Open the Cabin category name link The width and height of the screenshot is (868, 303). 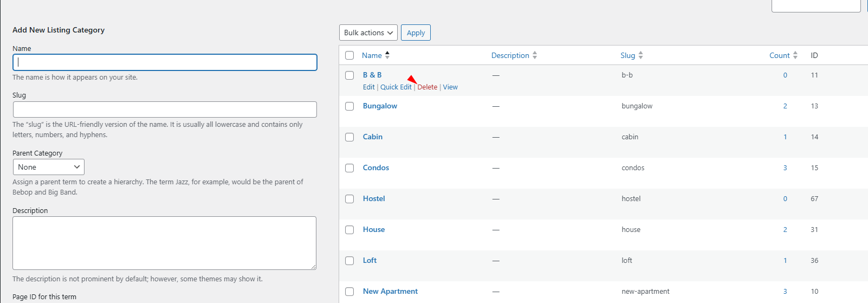373,137
